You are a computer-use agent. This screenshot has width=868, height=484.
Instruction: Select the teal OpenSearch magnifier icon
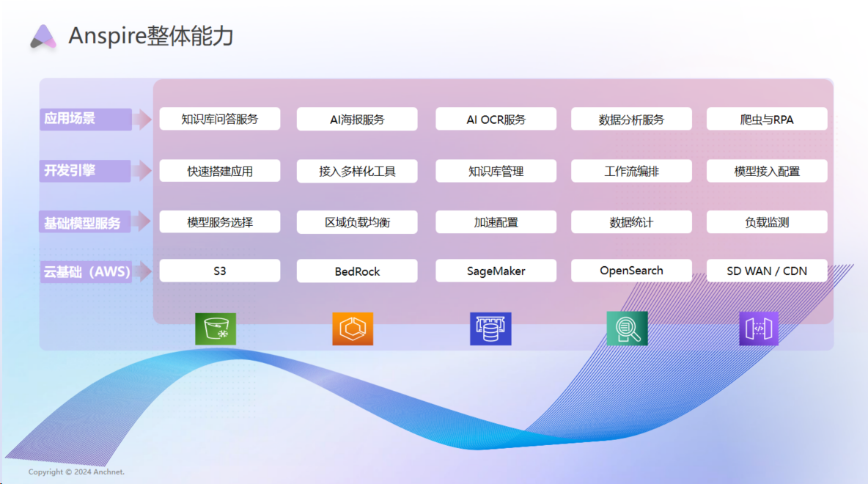point(626,329)
